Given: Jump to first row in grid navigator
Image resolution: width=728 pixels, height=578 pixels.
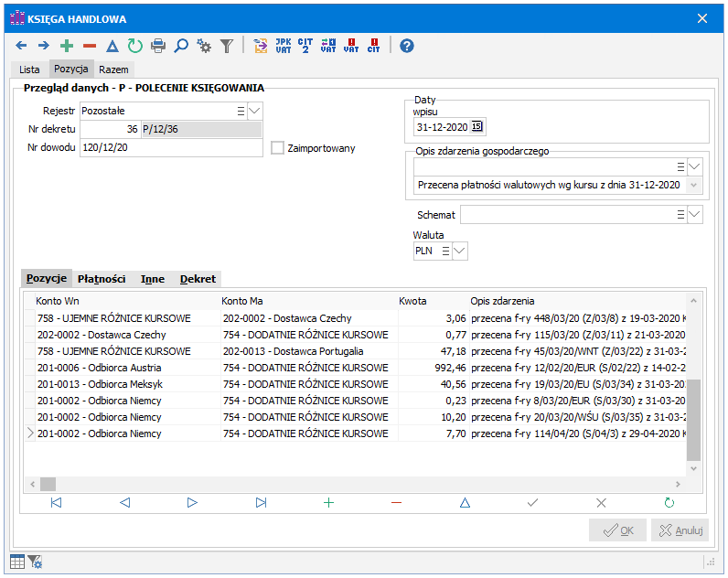Looking at the screenshot, I should 57,502.
